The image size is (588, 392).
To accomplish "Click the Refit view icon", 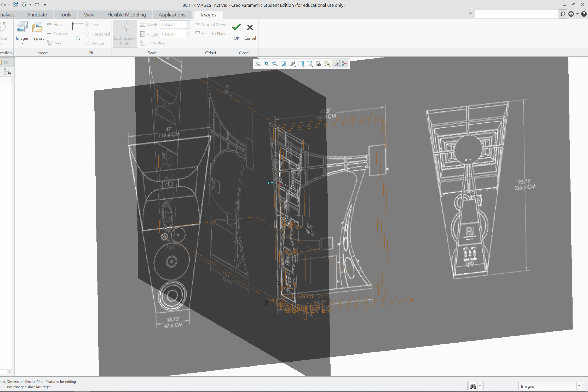I will click(258, 64).
